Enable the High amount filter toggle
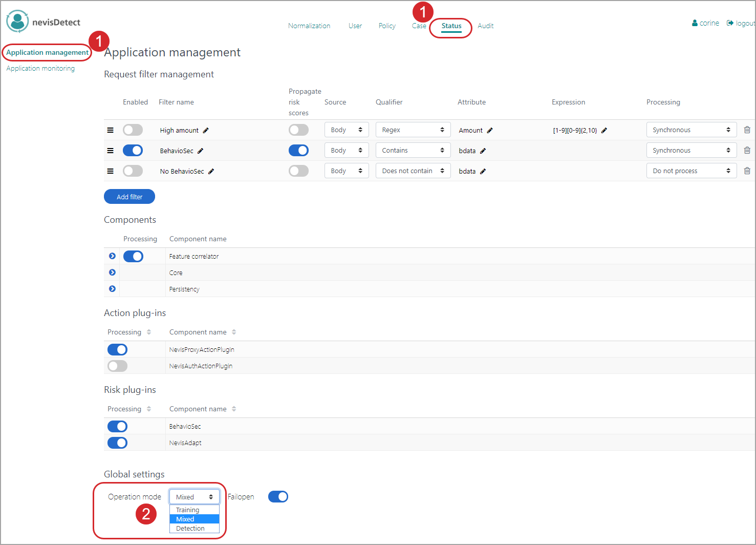This screenshot has width=756, height=545. click(x=133, y=130)
